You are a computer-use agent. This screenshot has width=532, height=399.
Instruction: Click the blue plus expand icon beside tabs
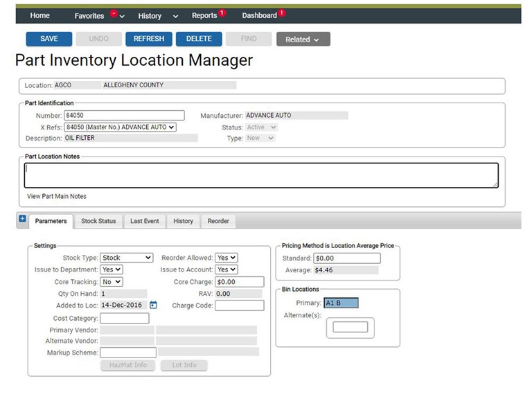point(22,218)
